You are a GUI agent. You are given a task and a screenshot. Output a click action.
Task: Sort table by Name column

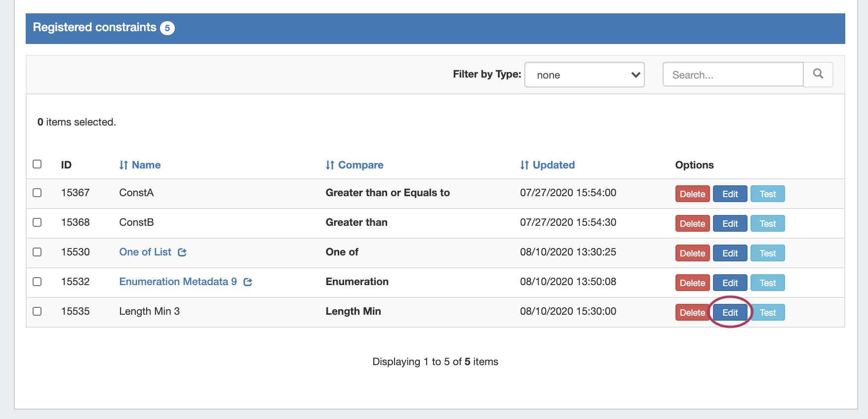(x=140, y=165)
